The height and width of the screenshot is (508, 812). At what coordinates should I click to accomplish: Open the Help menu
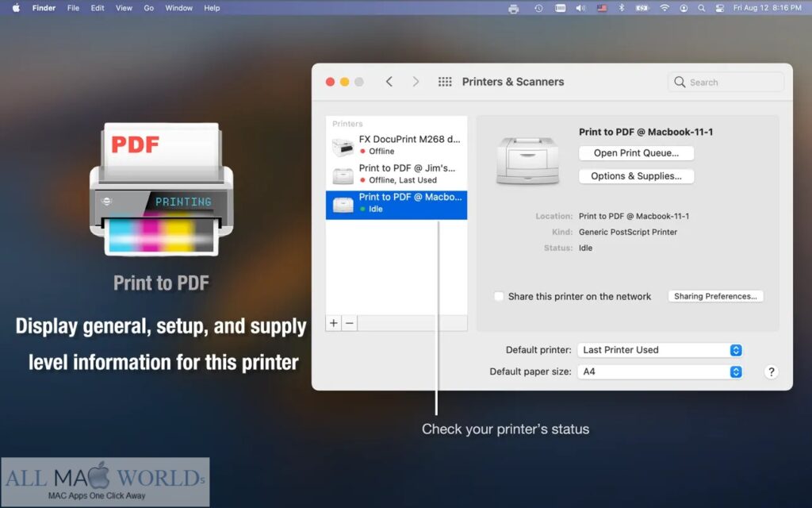[x=212, y=8]
